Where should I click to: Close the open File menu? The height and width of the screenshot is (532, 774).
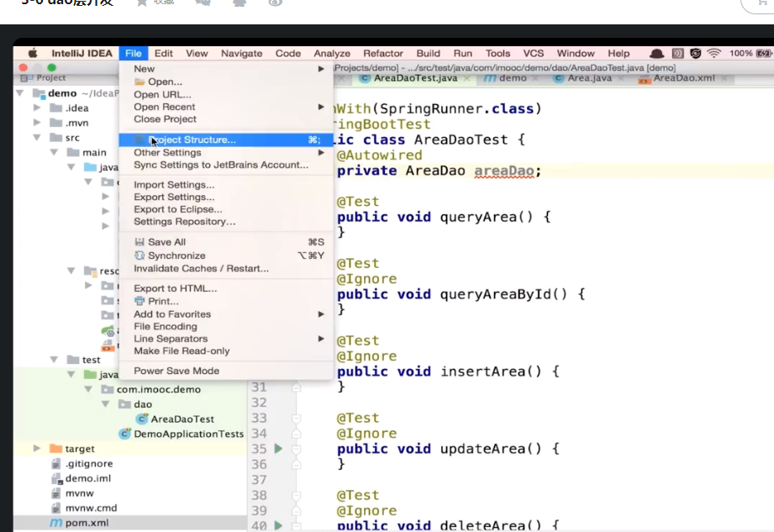point(134,53)
